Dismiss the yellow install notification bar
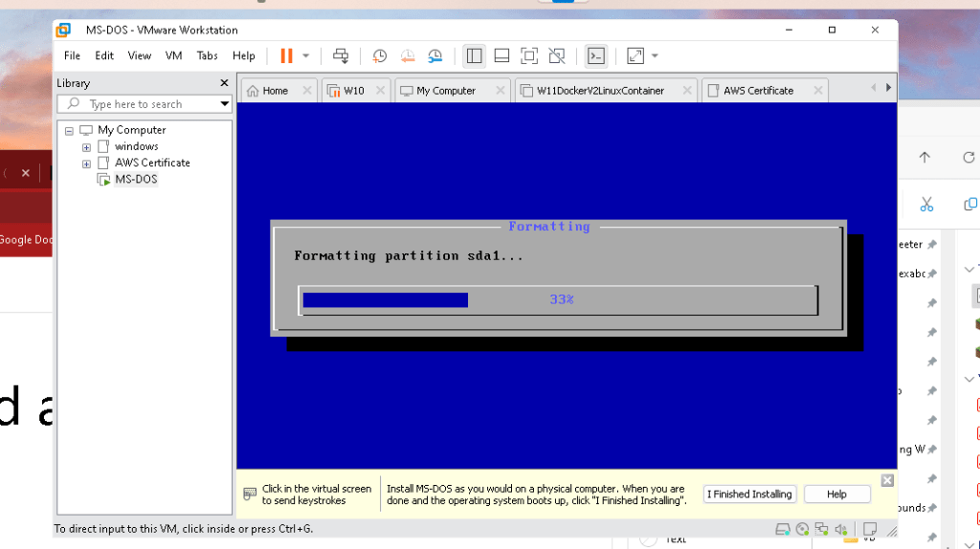Screen dimensions: 980x549 click(x=887, y=480)
